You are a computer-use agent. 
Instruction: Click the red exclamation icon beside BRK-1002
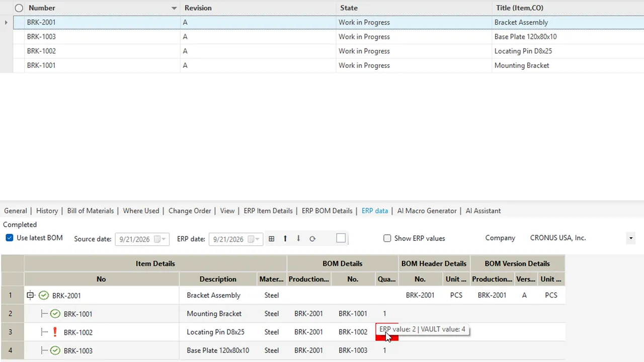(x=55, y=332)
